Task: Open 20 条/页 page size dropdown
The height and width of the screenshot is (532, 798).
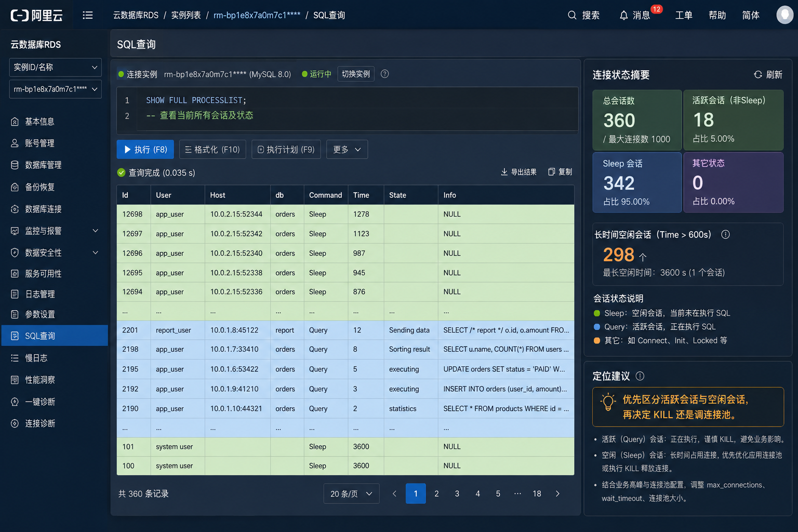Action: (351, 494)
